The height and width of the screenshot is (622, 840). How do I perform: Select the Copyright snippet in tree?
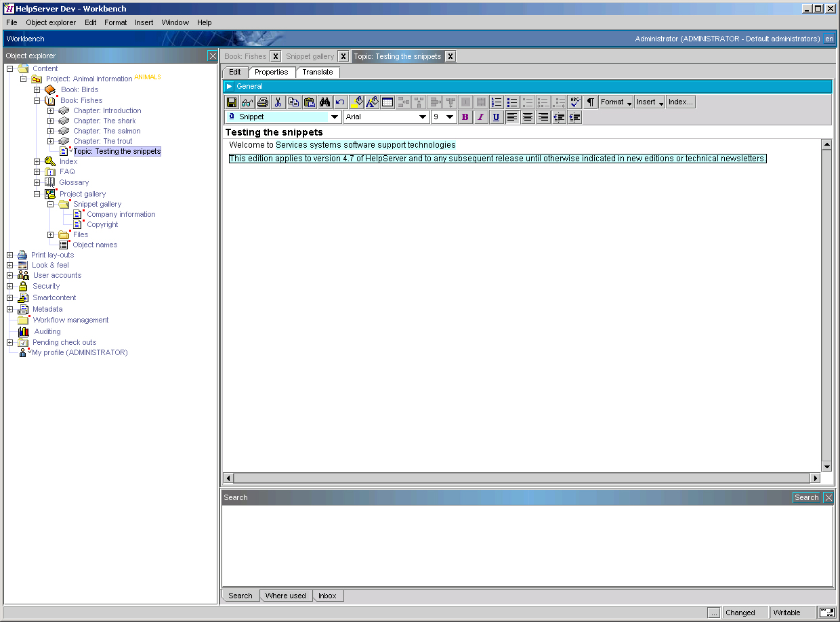(102, 224)
